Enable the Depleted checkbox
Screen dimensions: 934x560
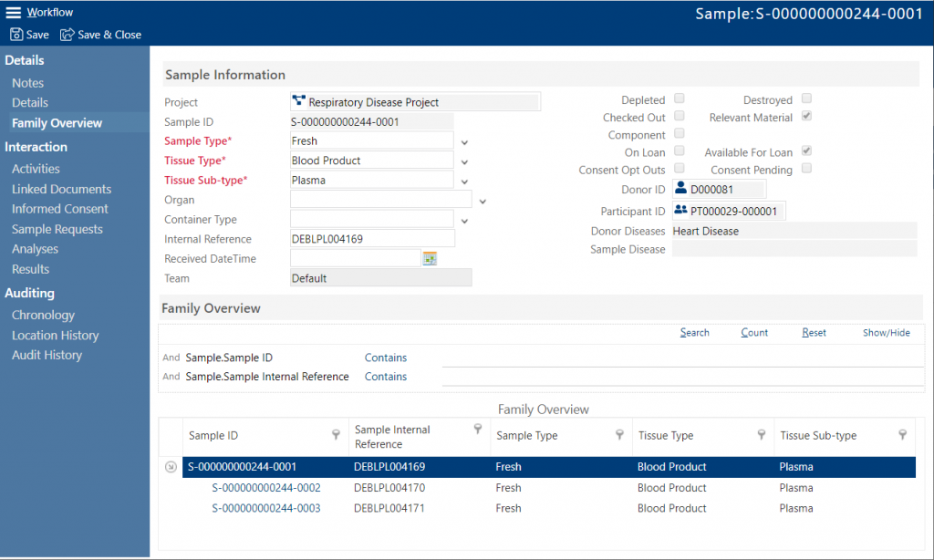[679, 99]
